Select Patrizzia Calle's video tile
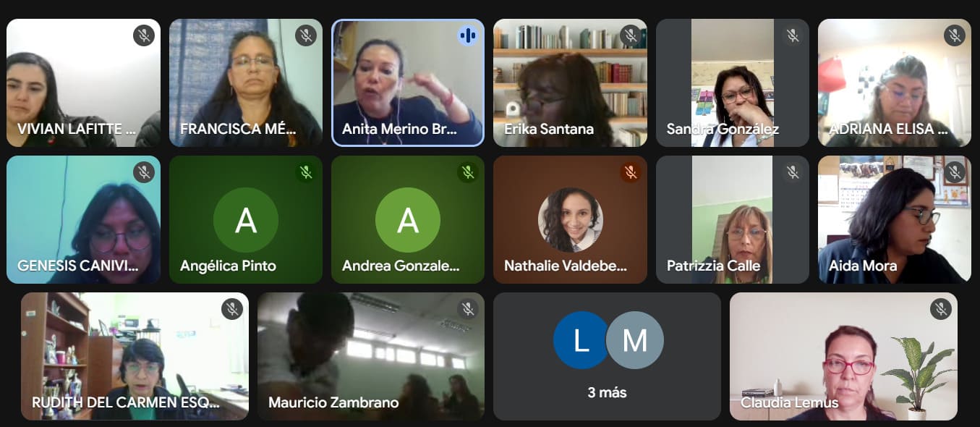This screenshot has width=980, height=427. tap(733, 219)
